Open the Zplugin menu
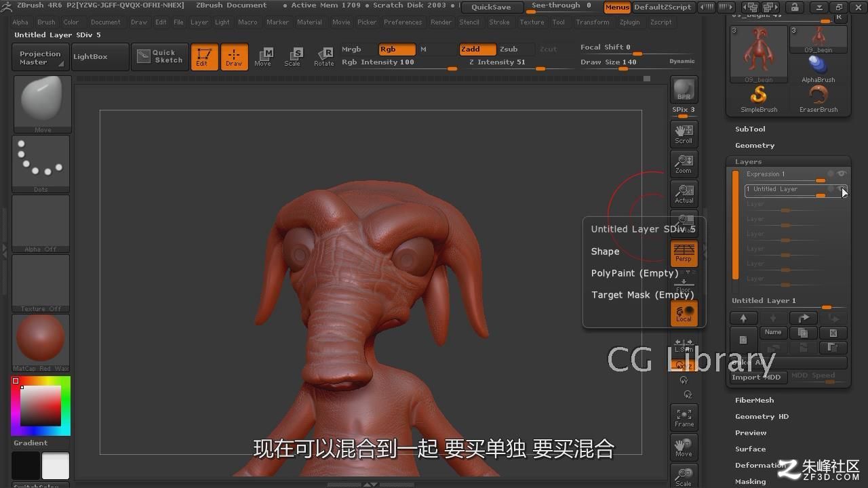Image resolution: width=868 pixels, height=488 pixels. [629, 22]
